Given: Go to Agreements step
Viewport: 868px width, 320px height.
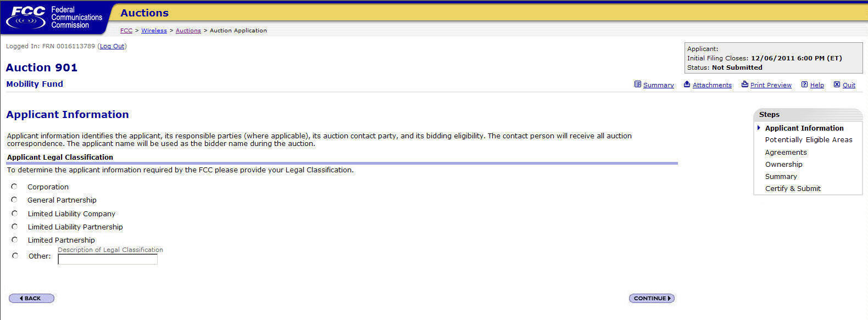Looking at the screenshot, I should pos(786,153).
